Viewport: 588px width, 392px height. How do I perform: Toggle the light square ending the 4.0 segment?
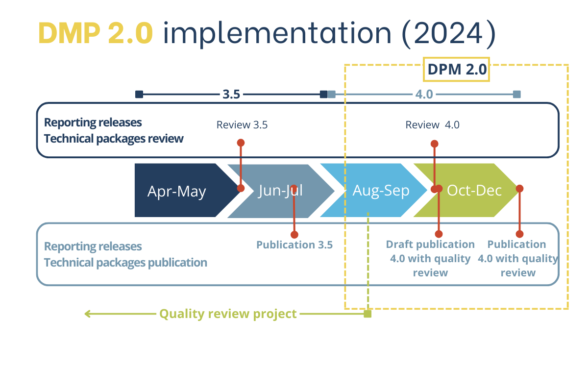point(517,93)
